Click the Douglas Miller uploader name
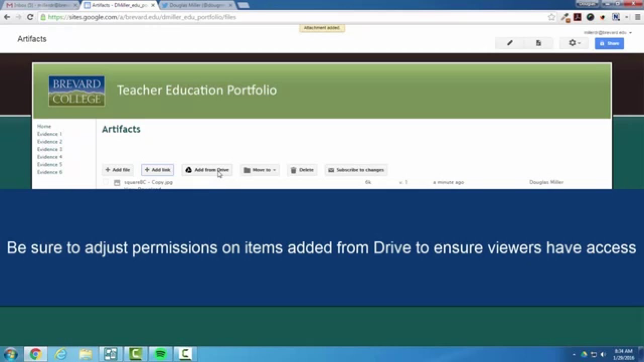Image resolution: width=644 pixels, height=362 pixels. click(546, 182)
